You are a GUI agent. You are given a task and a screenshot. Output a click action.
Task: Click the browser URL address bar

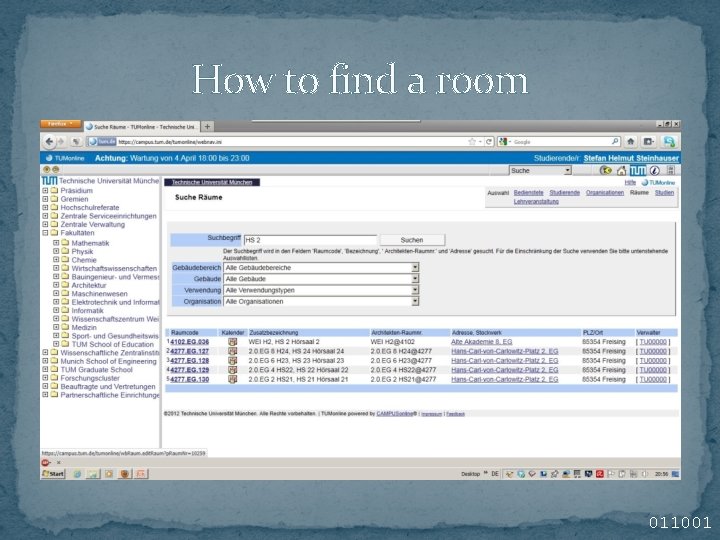[291, 142]
